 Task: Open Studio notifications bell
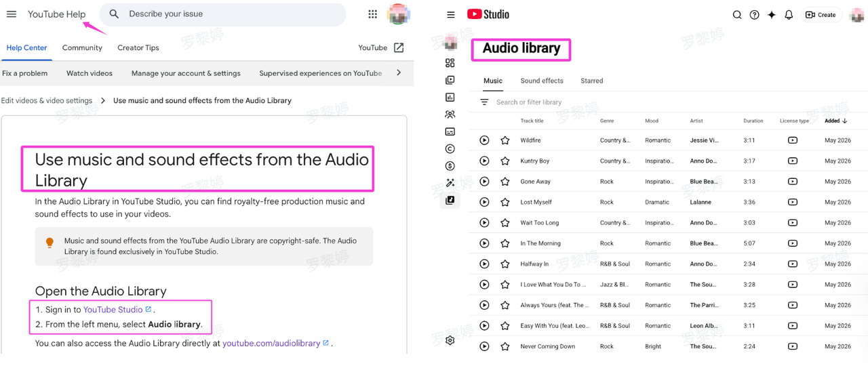[x=789, y=15]
